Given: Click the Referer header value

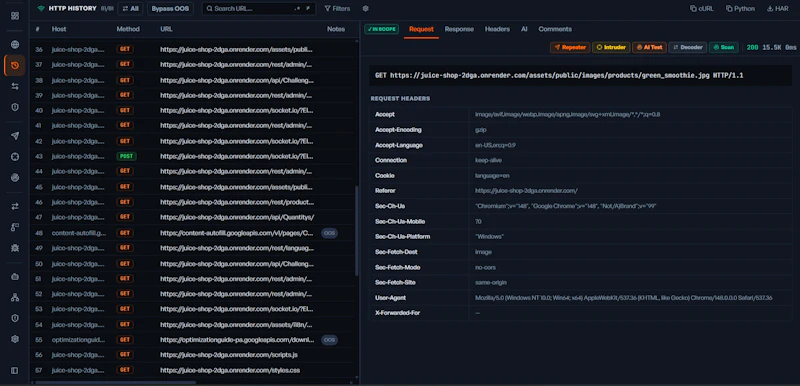Looking at the screenshot, I should [x=526, y=191].
